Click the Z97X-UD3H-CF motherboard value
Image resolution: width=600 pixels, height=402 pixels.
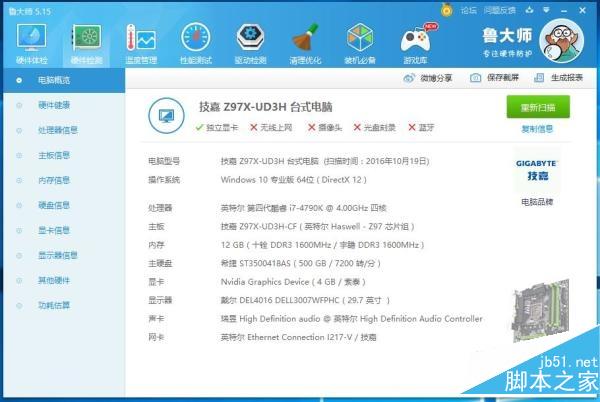click(317, 226)
